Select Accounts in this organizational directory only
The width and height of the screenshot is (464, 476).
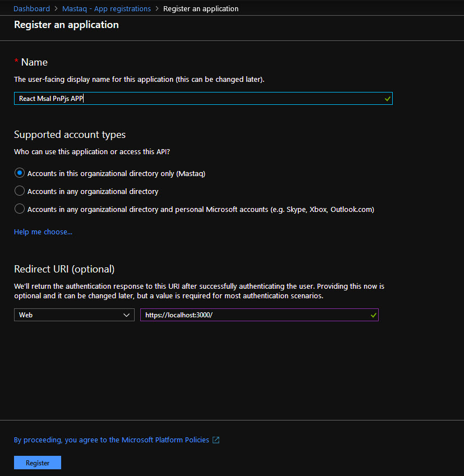20,173
